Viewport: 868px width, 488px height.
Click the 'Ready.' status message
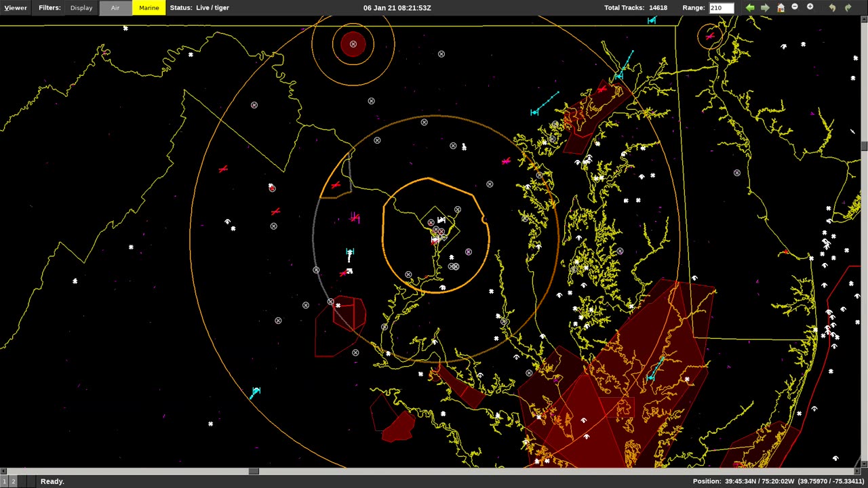[x=52, y=481]
